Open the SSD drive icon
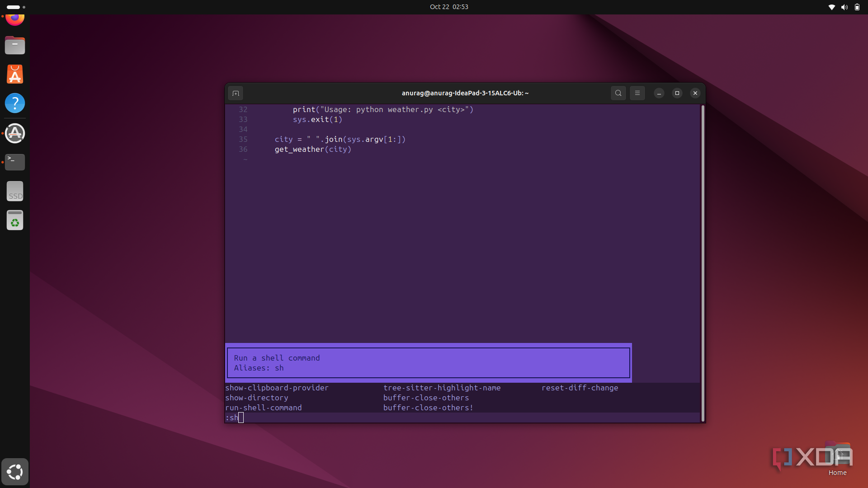This screenshot has width=868, height=488. point(15,192)
